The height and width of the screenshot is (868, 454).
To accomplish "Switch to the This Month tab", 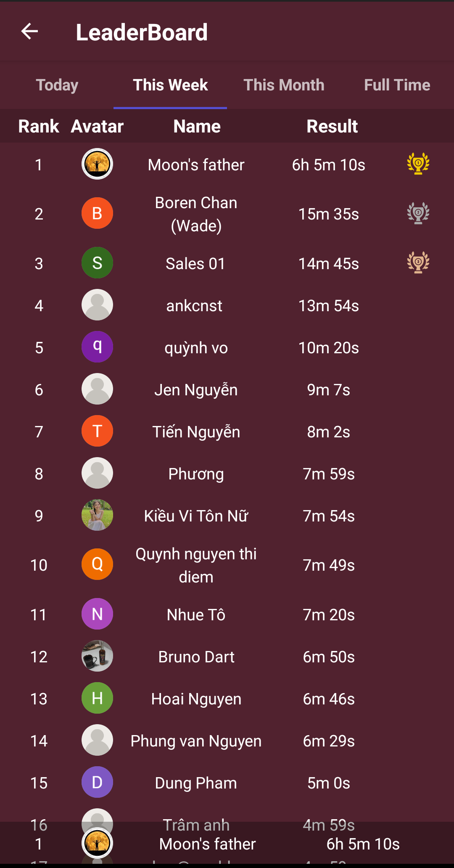I will [284, 85].
